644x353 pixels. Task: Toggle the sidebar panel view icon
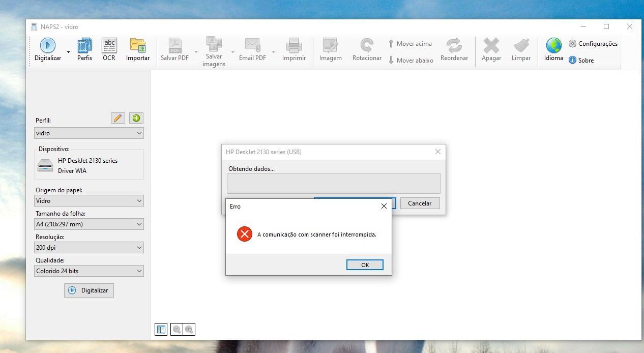[161, 330]
